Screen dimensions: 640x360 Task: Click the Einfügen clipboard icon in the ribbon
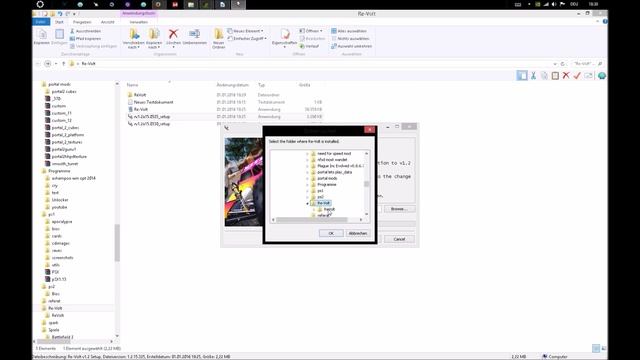click(59, 37)
